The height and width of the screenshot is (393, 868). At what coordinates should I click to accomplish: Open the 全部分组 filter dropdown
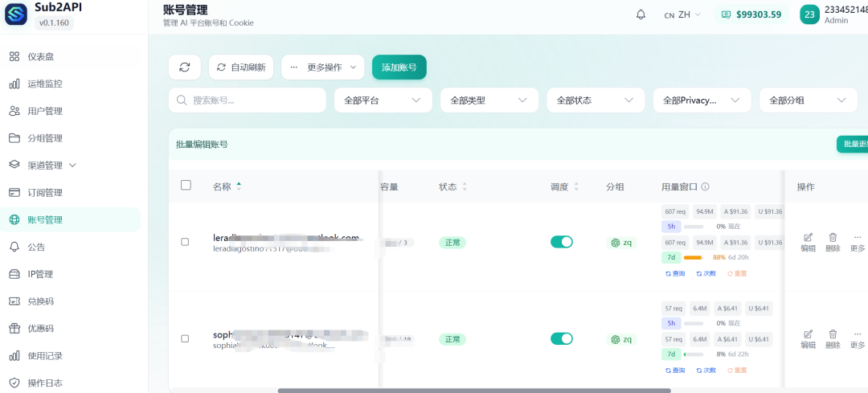[809, 100]
